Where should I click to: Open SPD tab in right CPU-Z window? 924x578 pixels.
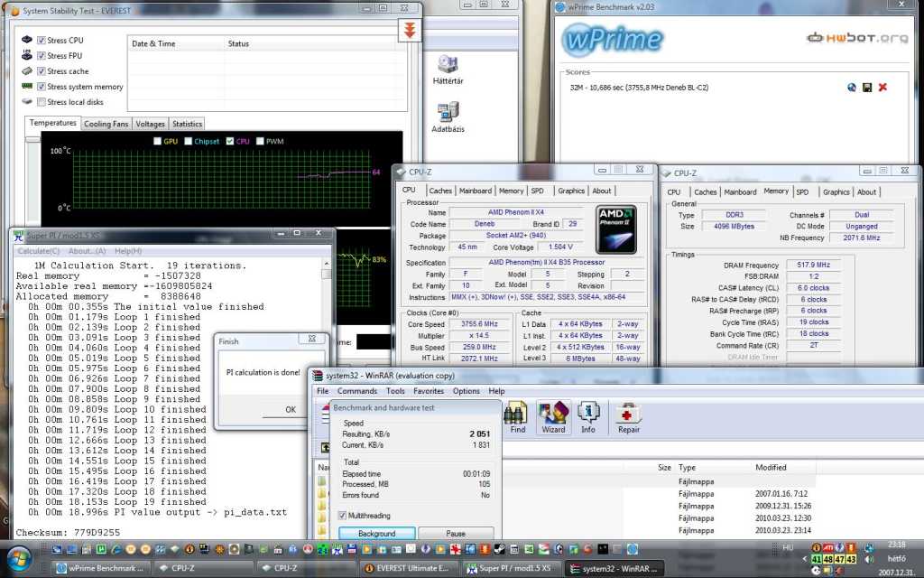[802, 192]
